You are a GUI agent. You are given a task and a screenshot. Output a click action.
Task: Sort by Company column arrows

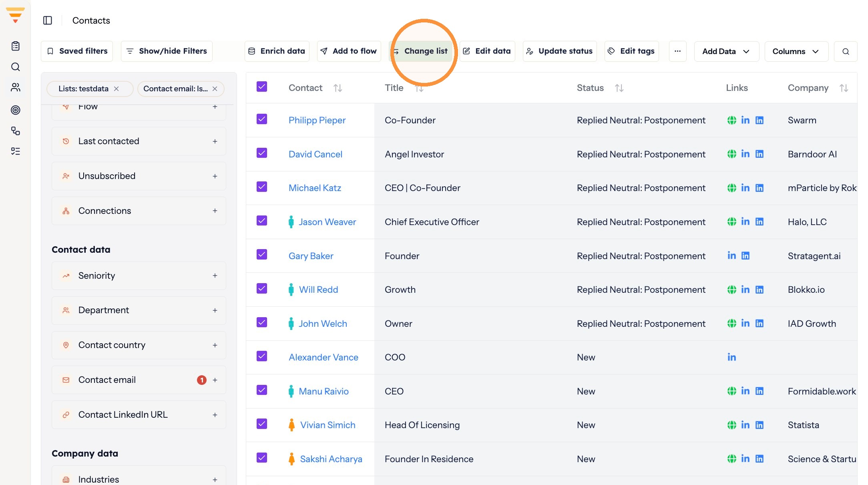pos(844,88)
